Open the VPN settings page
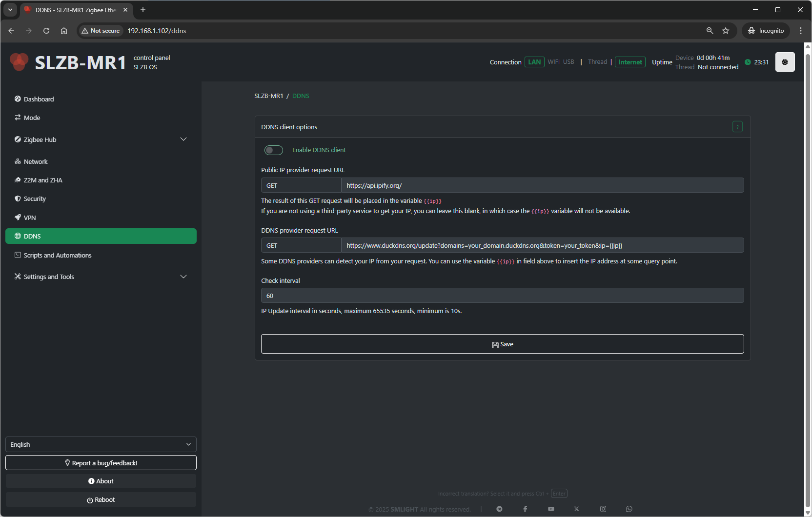Screen dimensions: 812x517 pyautogui.click(x=30, y=218)
